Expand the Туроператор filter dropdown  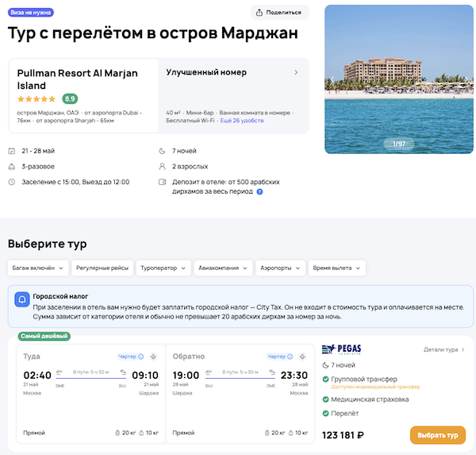[x=164, y=268]
